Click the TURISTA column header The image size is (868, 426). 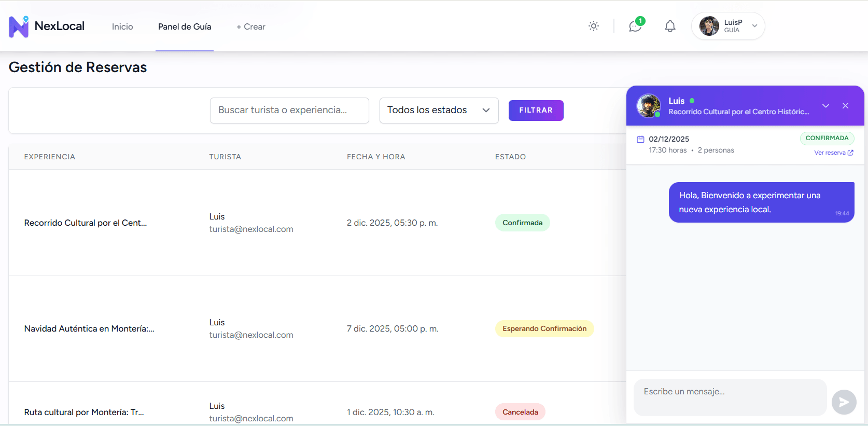coord(225,157)
